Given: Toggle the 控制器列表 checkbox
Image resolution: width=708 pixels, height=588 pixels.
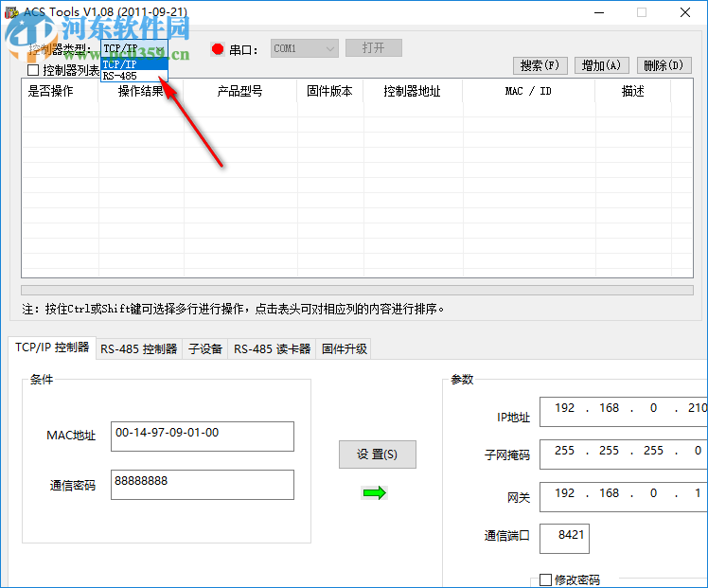Looking at the screenshot, I should pyautogui.click(x=33, y=70).
